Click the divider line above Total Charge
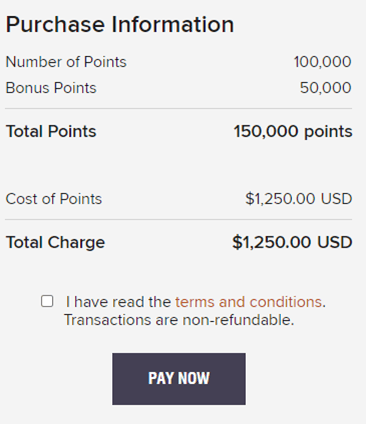 click(178, 219)
